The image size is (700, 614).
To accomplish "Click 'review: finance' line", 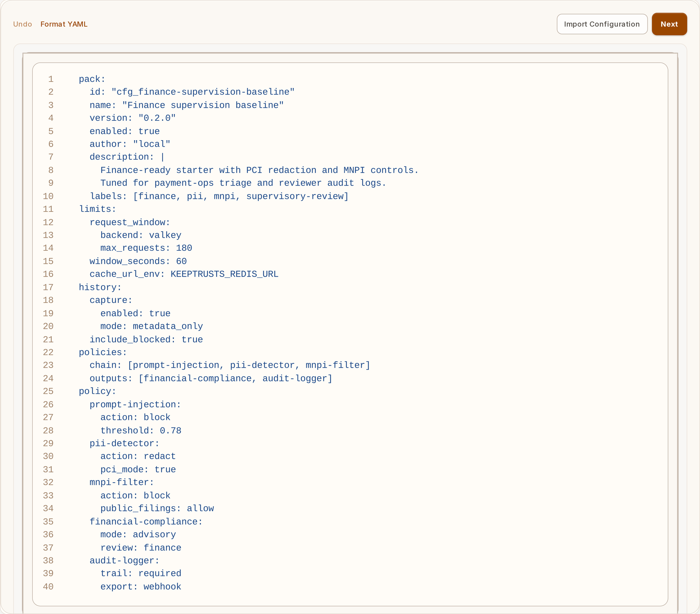I will pos(141,548).
